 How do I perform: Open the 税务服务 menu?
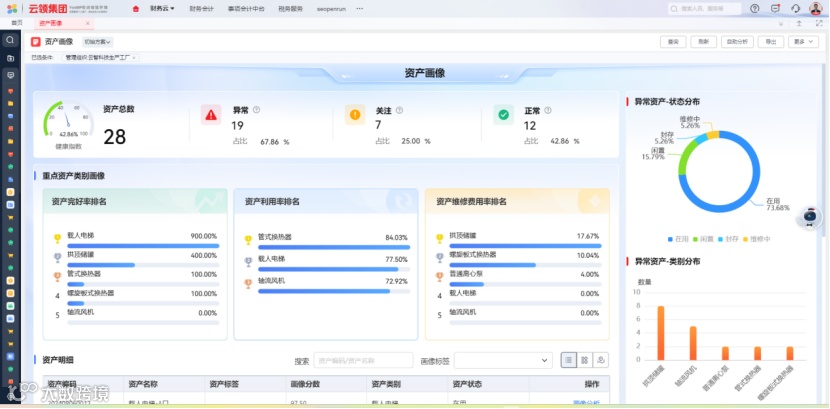[x=291, y=9]
